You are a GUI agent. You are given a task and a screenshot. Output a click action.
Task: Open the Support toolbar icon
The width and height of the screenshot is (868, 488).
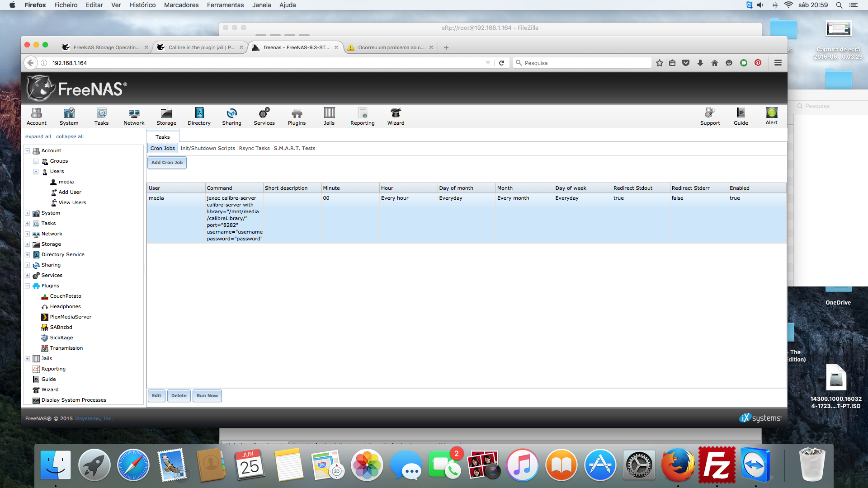(710, 116)
